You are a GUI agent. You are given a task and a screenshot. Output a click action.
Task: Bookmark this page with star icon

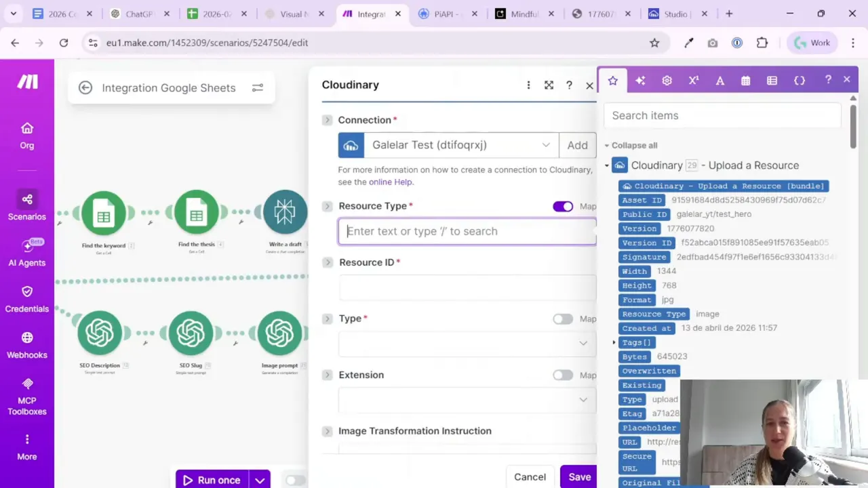(x=654, y=43)
